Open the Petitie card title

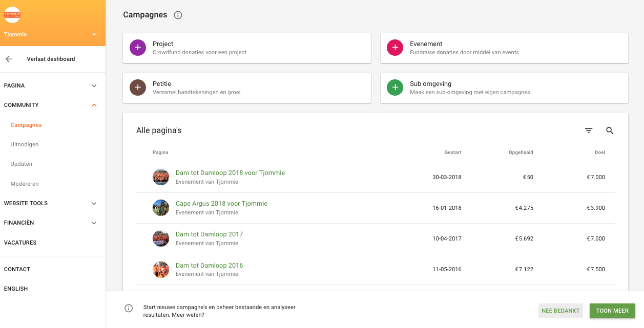[162, 84]
